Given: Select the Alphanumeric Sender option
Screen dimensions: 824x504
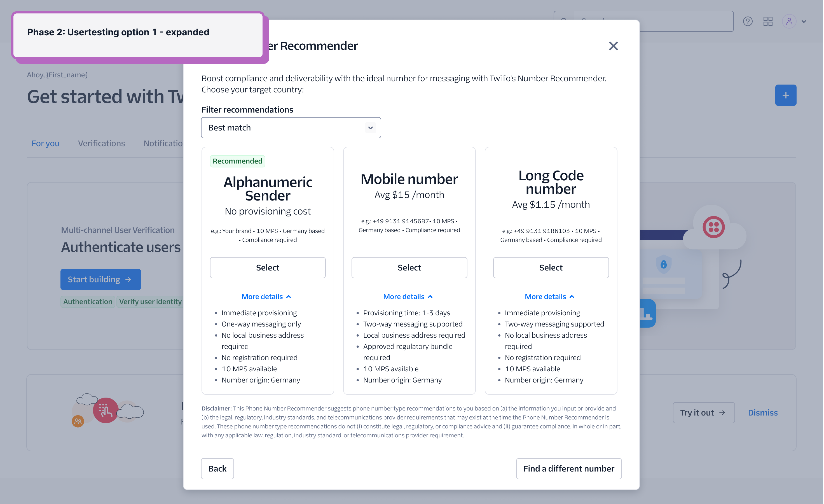Looking at the screenshot, I should point(268,268).
